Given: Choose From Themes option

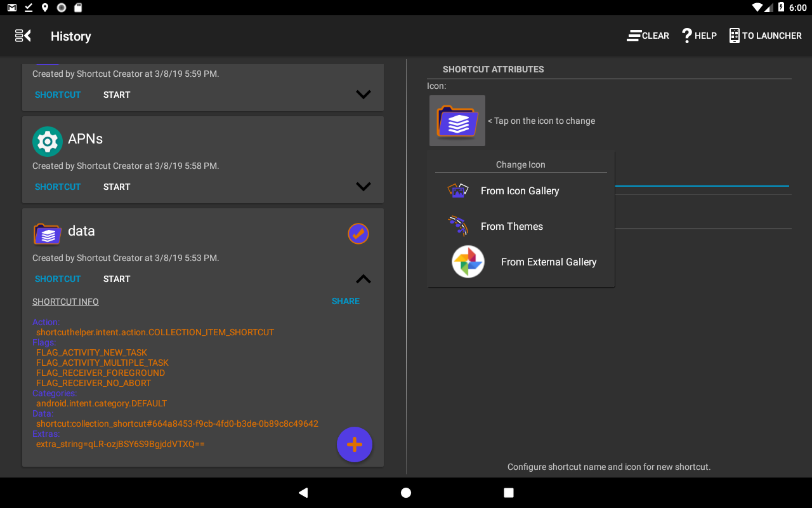Looking at the screenshot, I should pyautogui.click(x=521, y=226).
